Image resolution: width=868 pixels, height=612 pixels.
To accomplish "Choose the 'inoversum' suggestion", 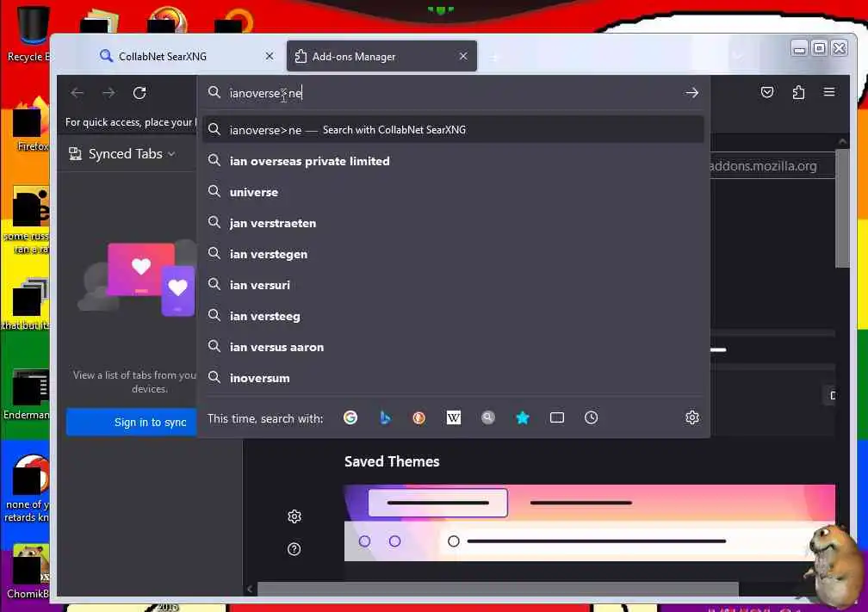I will pyautogui.click(x=453, y=378).
